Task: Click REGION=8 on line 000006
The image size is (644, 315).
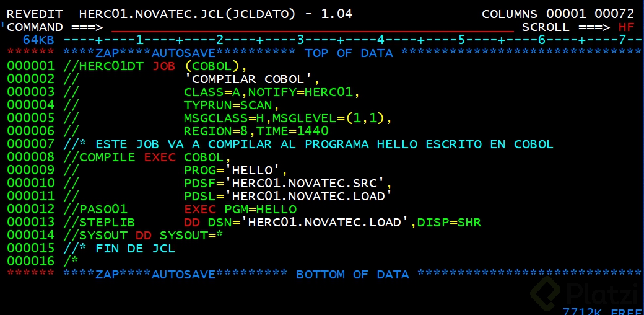Action: (215, 131)
